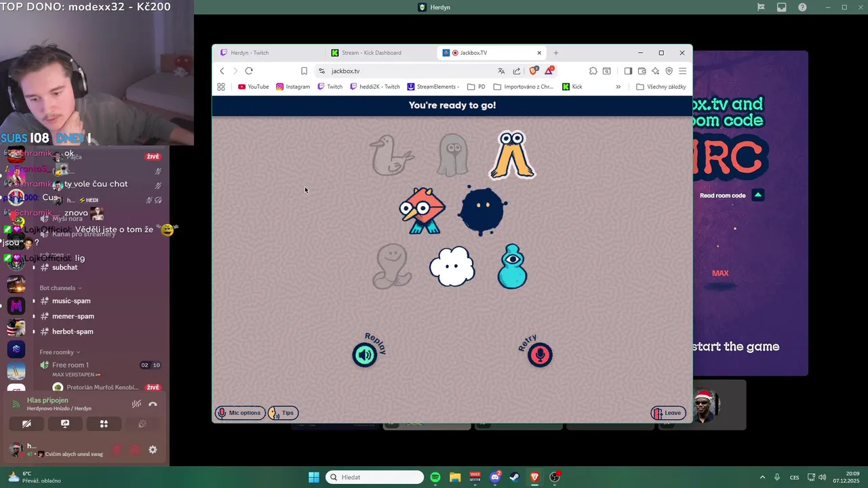This screenshot has height=488, width=868.
Task: Switch to Stream - Kick Dashboard tab
Action: [x=380, y=53]
